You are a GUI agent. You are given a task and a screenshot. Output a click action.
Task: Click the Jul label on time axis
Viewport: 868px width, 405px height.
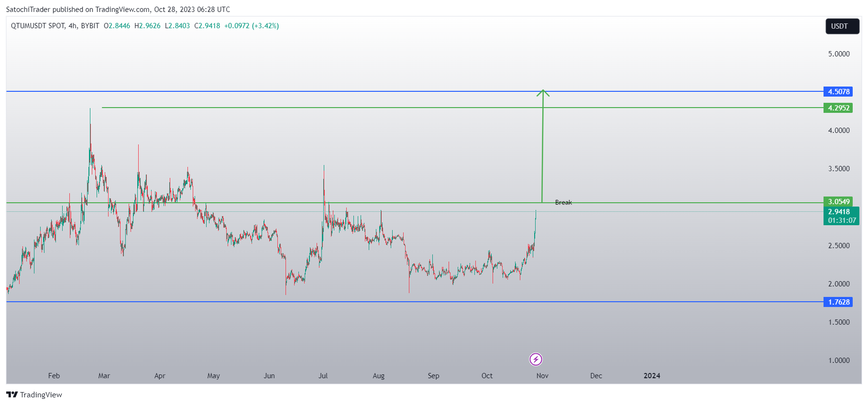coord(323,376)
